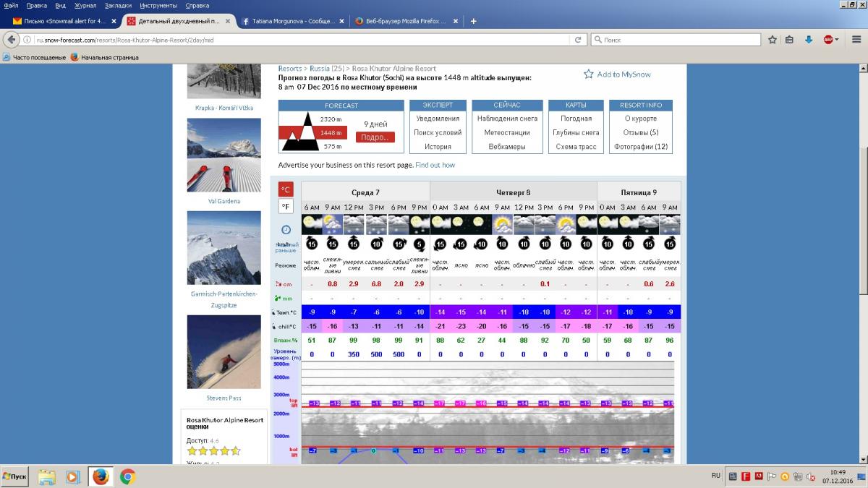
Task: Open the Глубины снега link
Action: (576, 132)
